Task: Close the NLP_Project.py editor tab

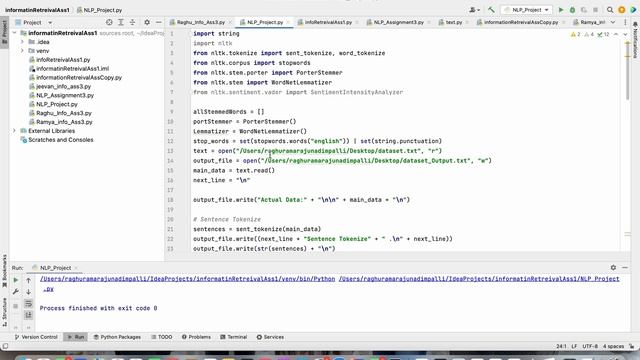Action: pyautogui.click(x=288, y=22)
